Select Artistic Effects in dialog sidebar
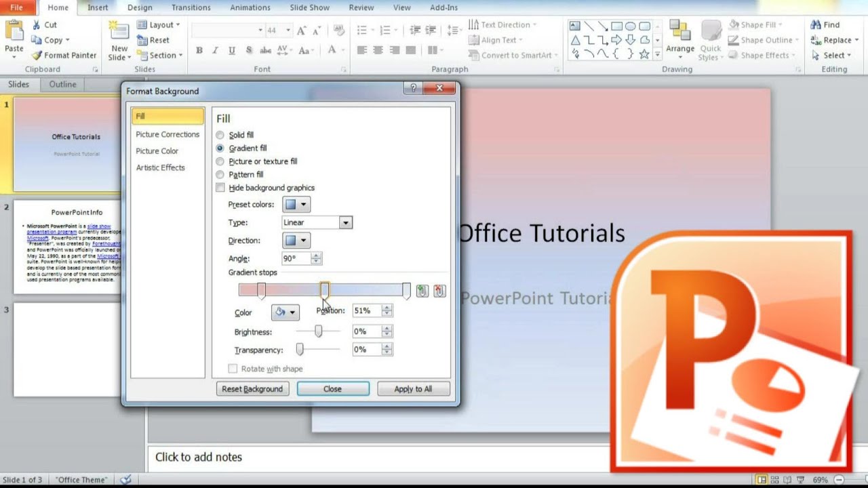 tap(160, 167)
